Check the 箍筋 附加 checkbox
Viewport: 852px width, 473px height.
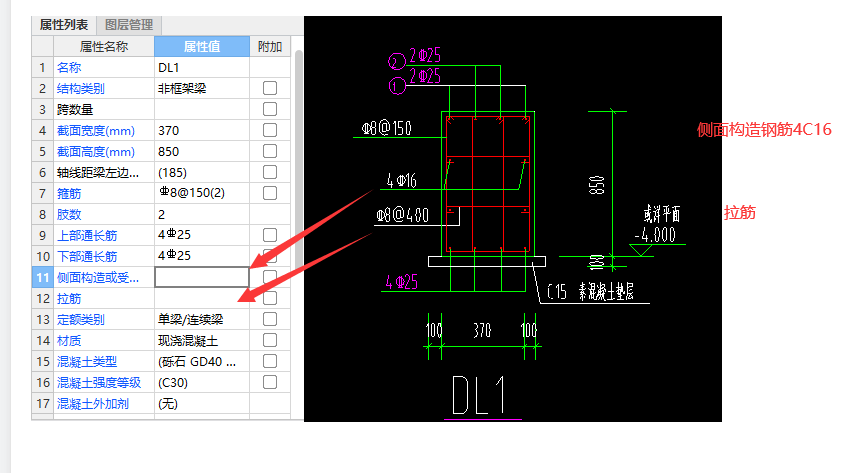270,193
